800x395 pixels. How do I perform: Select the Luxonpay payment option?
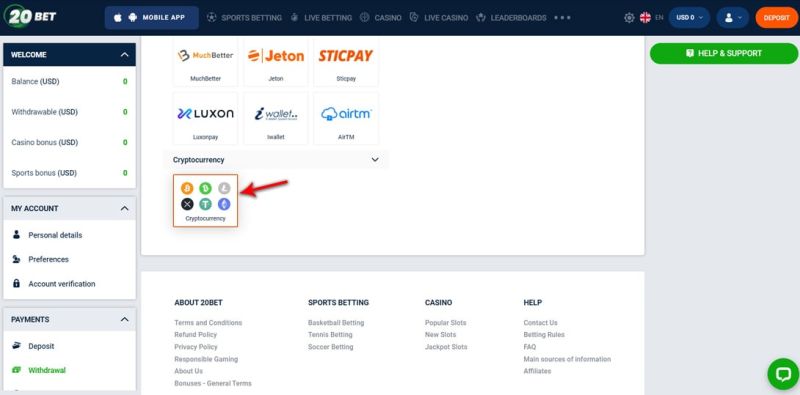click(205, 118)
